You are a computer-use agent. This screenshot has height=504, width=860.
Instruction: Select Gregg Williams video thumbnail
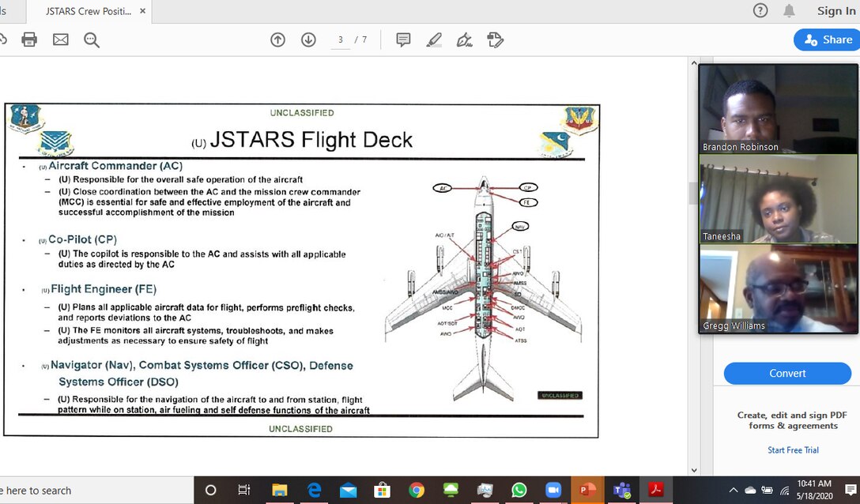point(777,288)
